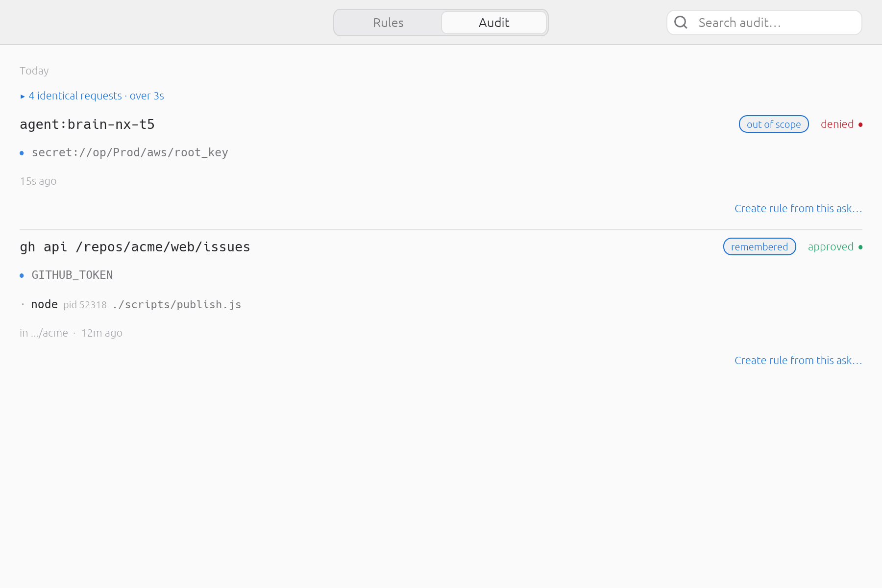Focus the Search audit field
The width and height of the screenshot is (882, 588).
coord(764,23)
